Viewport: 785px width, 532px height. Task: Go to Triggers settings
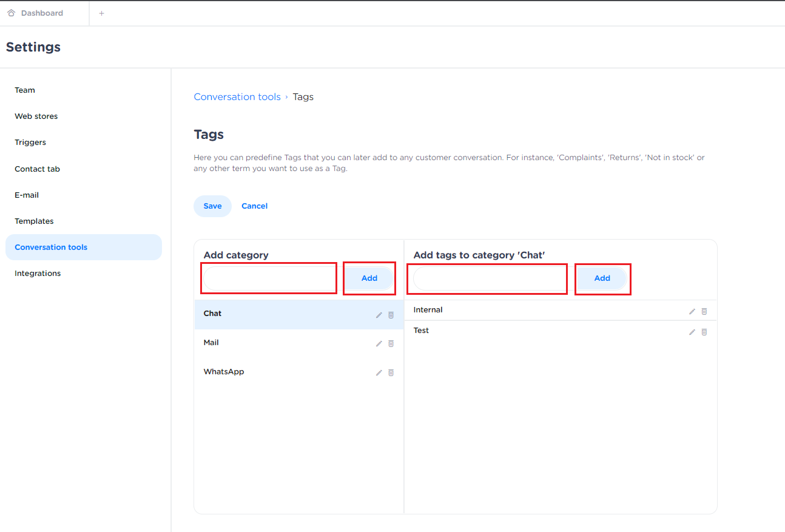[30, 143]
